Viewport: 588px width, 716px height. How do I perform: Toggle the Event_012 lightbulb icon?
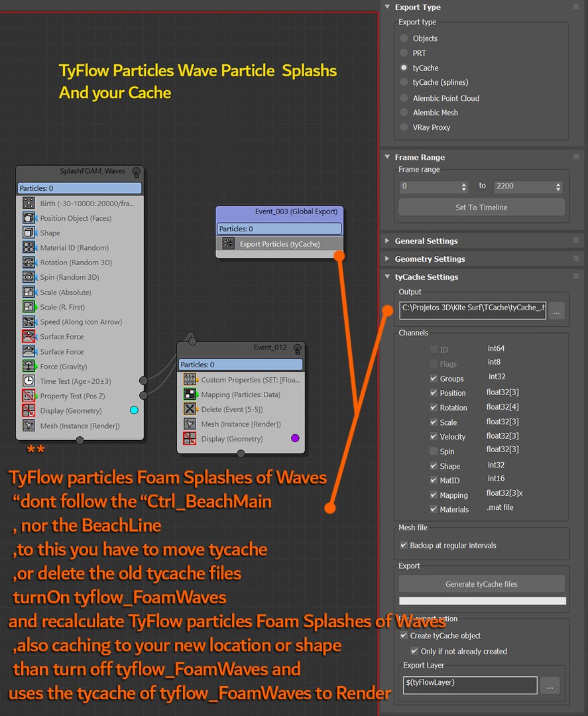298,349
